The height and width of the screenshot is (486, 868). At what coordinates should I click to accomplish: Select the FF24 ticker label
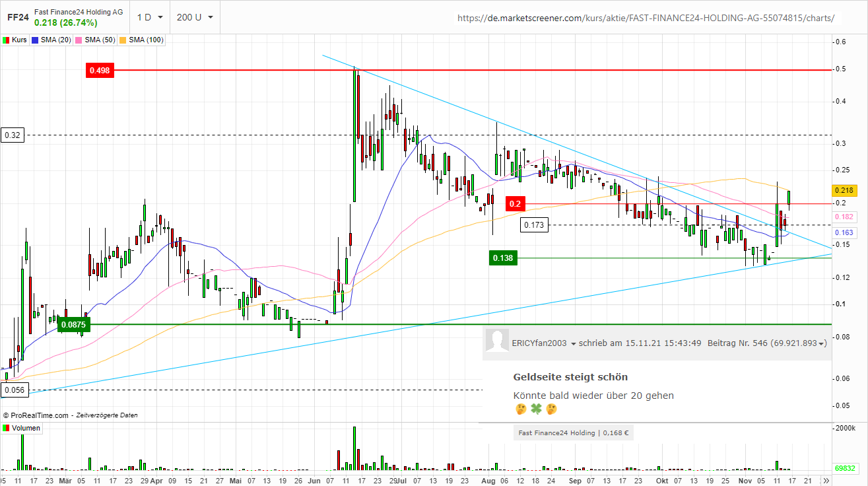click(x=18, y=18)
